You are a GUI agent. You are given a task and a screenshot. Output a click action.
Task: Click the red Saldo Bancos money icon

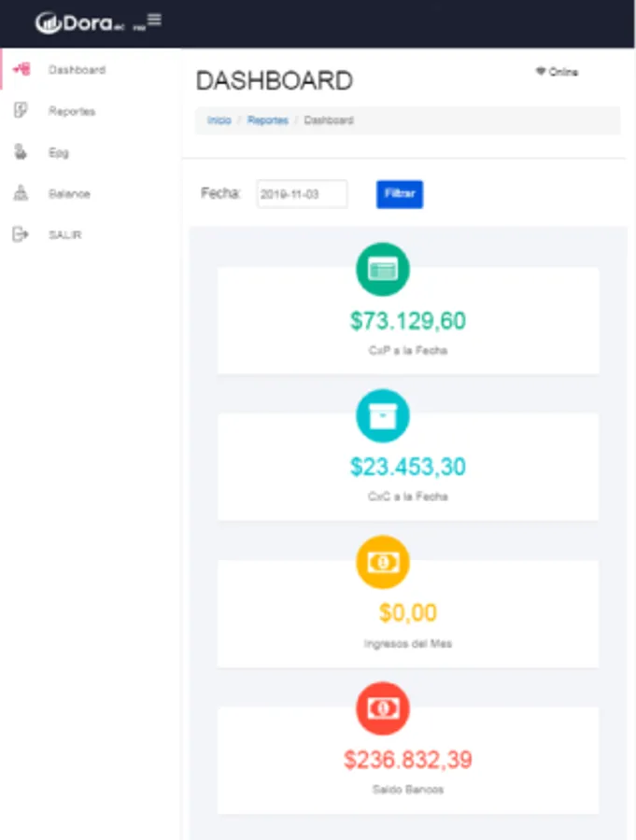pos(382,708)
